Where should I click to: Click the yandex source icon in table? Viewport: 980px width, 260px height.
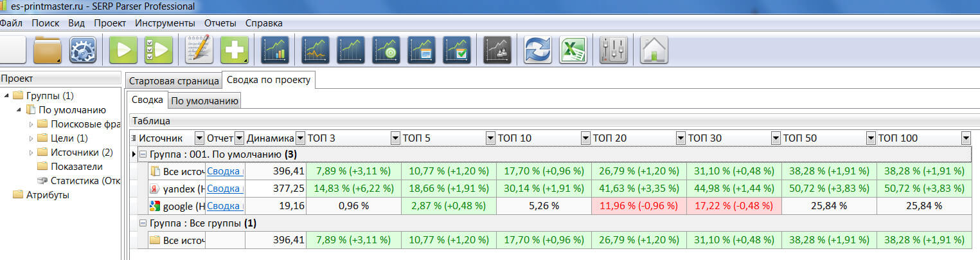(154, 189)
